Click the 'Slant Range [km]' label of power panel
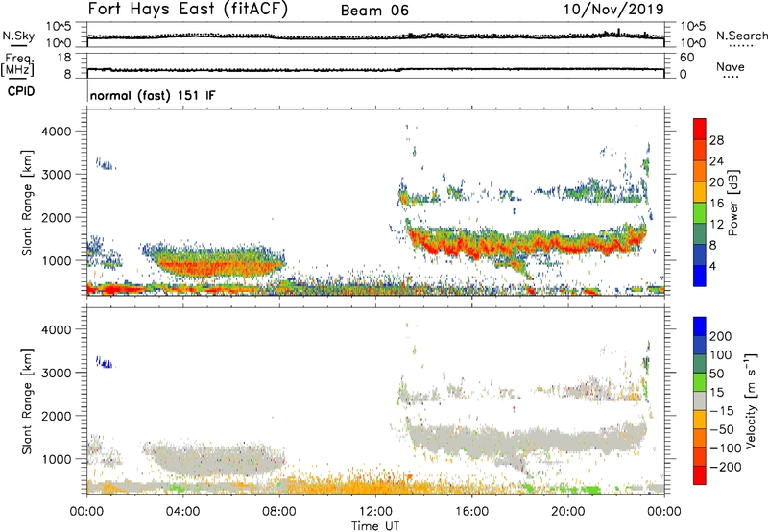 pos(27,203)
